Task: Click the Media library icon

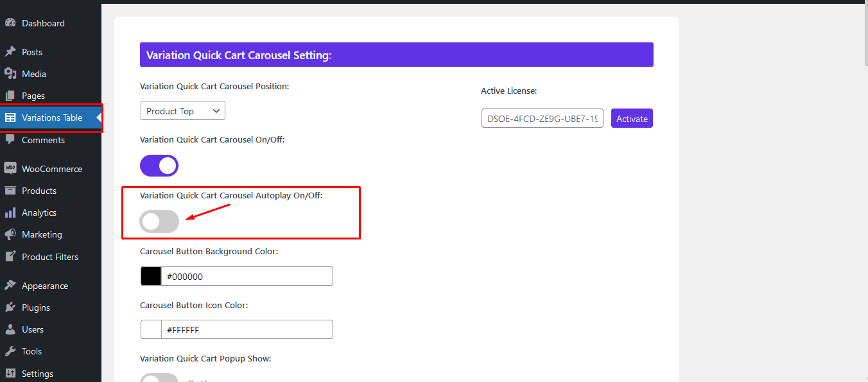Action: click(10, 74)
